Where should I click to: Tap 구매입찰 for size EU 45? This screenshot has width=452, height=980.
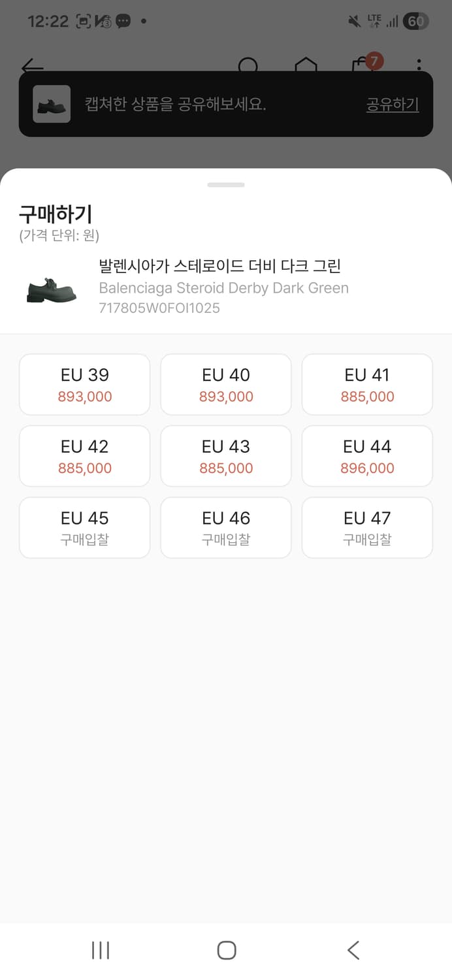[84, 527]
